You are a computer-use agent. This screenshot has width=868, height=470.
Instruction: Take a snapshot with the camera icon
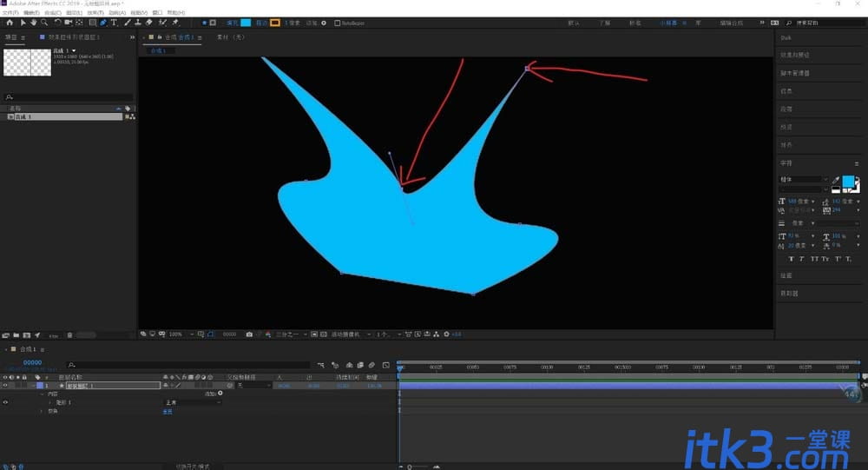(x=249, y=334)
